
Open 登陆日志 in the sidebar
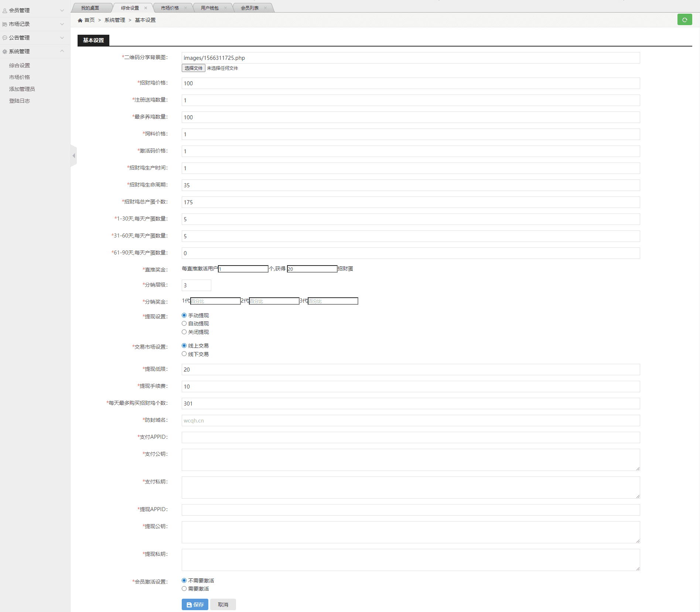click(20, 101)
